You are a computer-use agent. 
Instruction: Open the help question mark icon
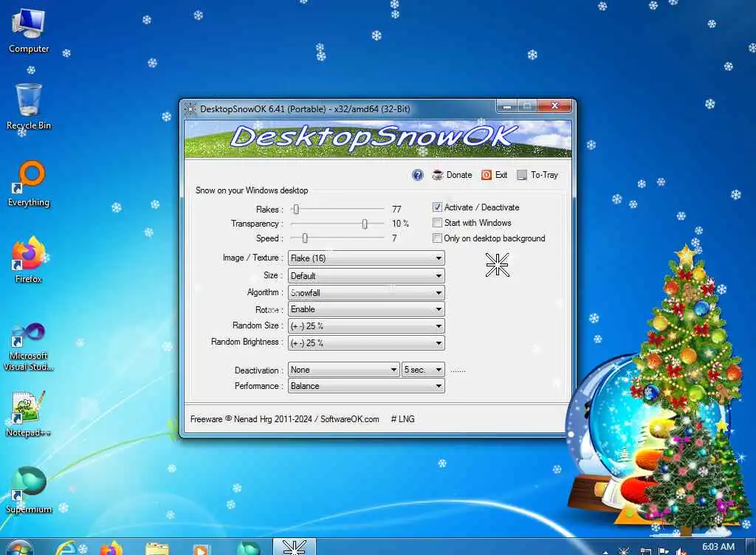pos(418,175)
